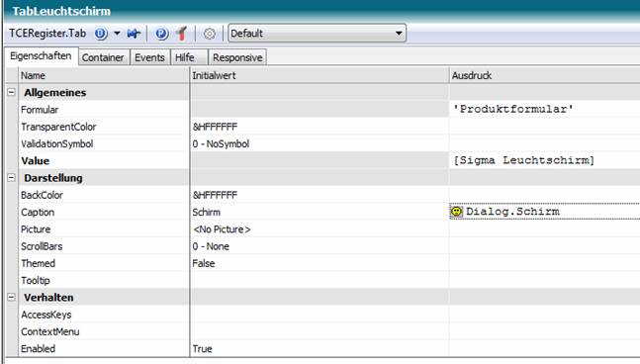The image size is (640, 364).
Task: Click the BackColor value &HFFFFFF
Action: [x=215, y=195]
